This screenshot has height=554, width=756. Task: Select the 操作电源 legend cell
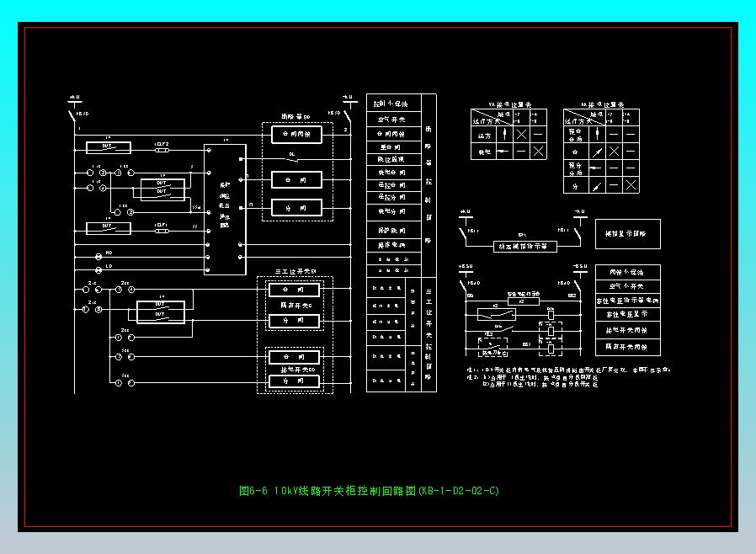pos(394,244)
